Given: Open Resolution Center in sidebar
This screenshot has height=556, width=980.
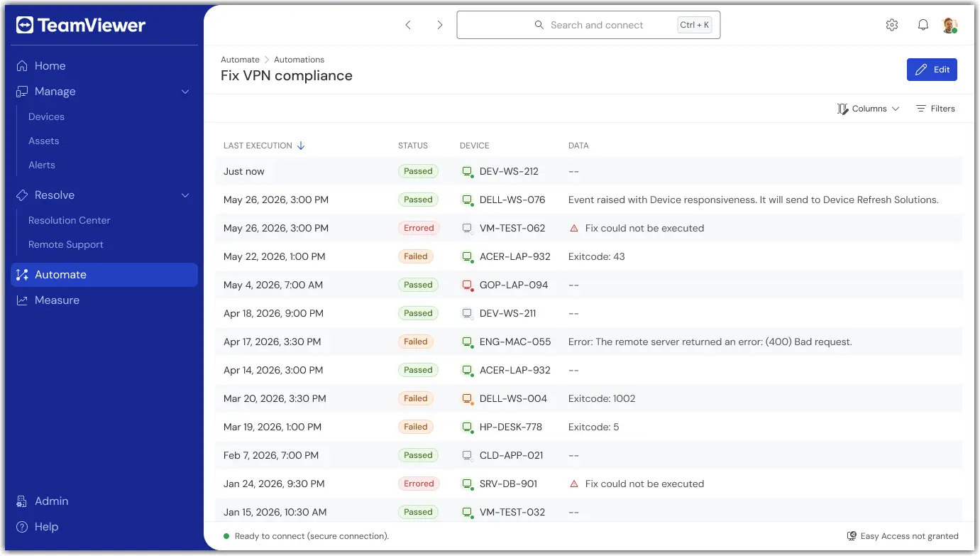Looking at the screenshot, I should coord(69,220).
